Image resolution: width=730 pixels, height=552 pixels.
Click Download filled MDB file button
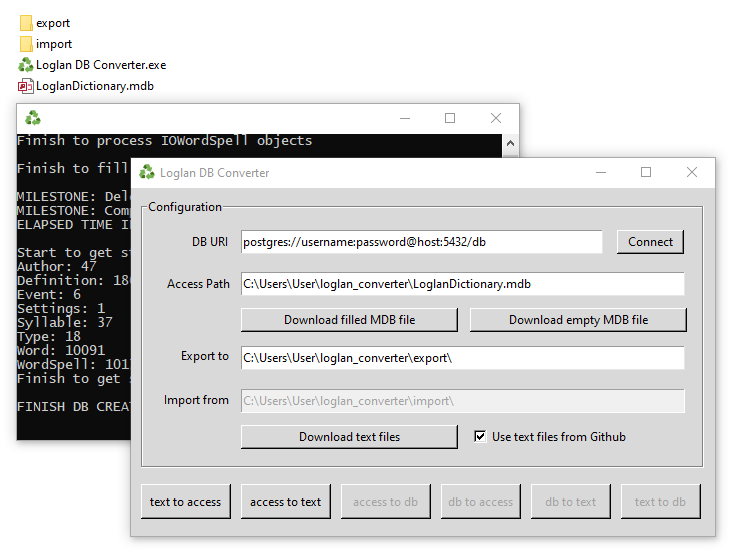pyautogui.click(x=350, y=320)
